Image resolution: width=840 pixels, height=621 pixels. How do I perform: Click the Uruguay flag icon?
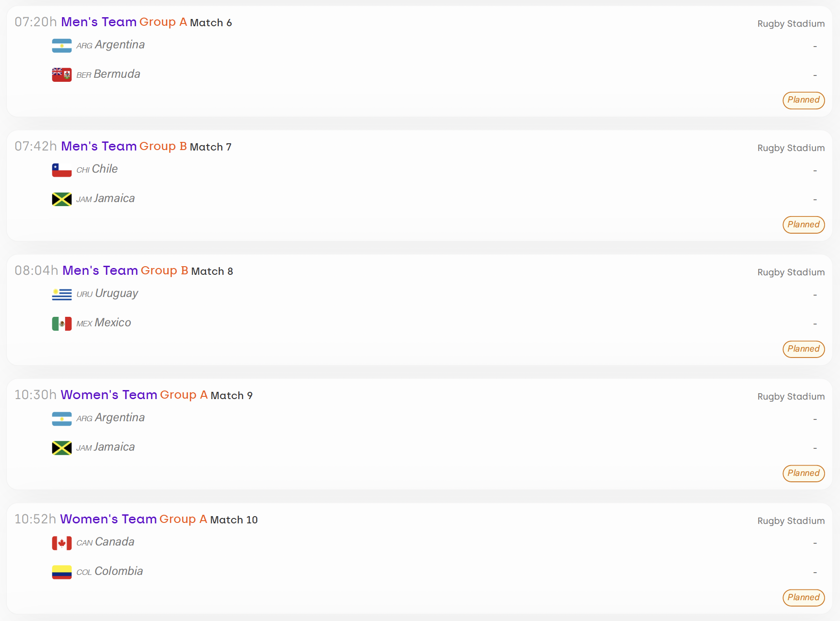(x=61, y=294)
